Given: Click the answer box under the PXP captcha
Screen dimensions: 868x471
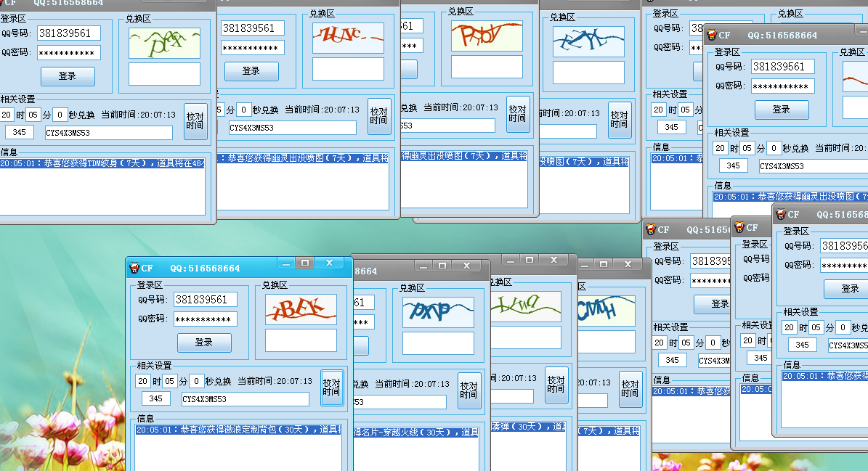Looking at the screenshot, I should [x=439, y=343].
